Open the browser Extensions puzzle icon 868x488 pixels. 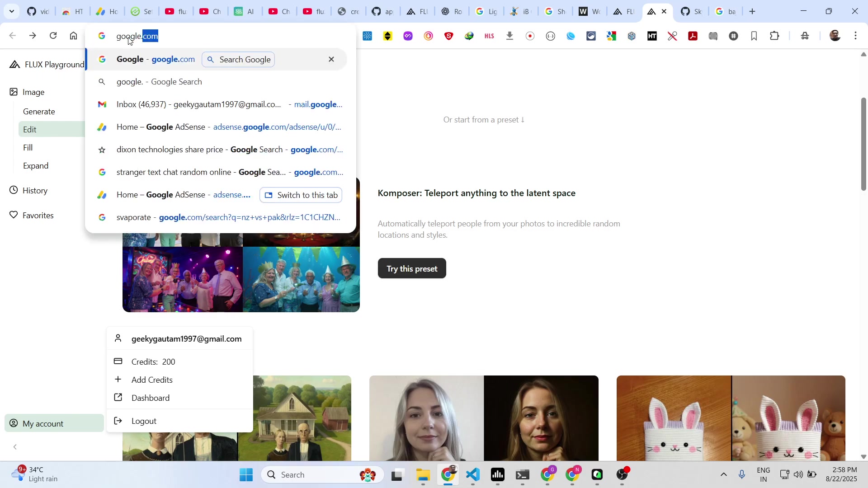click(775, 36)
